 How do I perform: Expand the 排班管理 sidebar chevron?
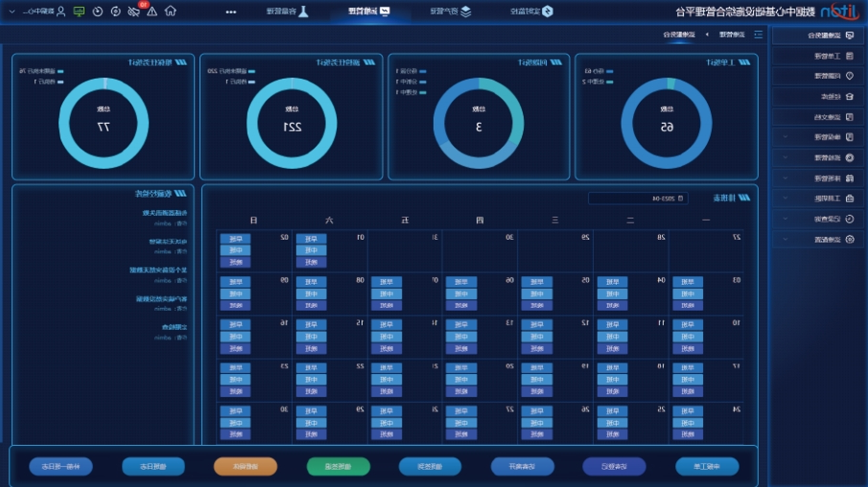(786, 177)
